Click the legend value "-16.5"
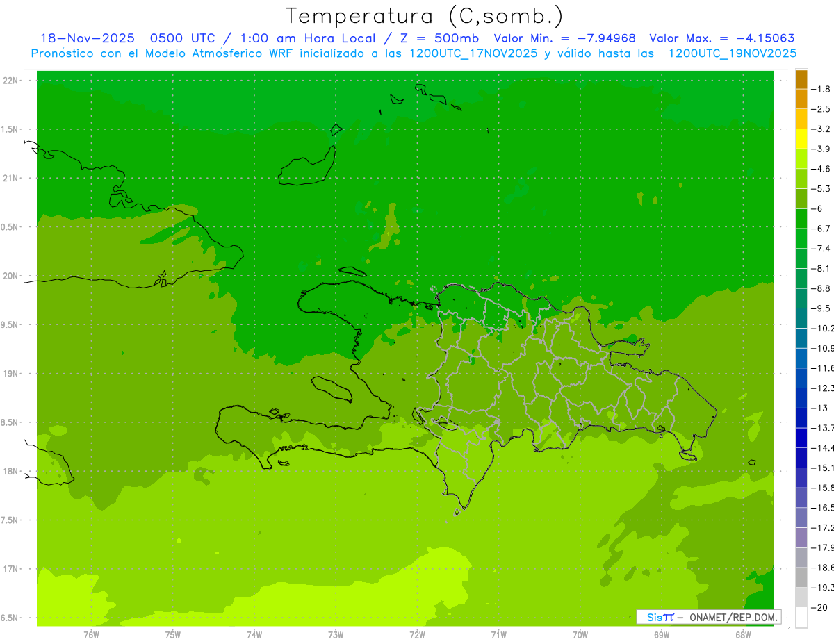This screenshot has height=644, width=834. pyautogui.click(x=821, y=508)
